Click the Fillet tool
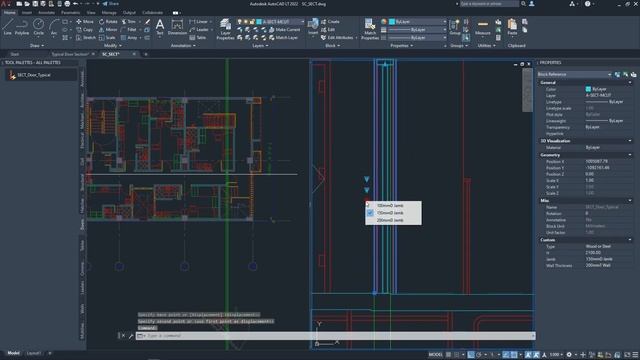Viewport: 640px width, 360px height. click(129, 29)
